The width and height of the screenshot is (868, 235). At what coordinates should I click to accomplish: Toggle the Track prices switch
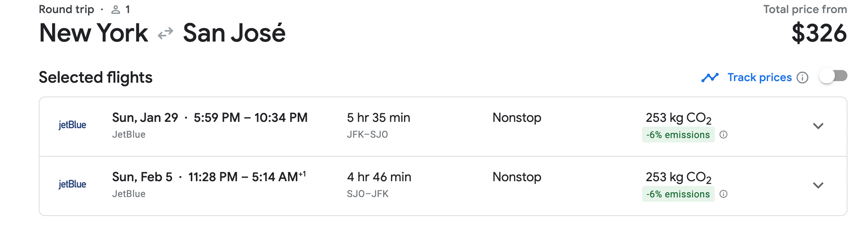click(x=833, y=76)
